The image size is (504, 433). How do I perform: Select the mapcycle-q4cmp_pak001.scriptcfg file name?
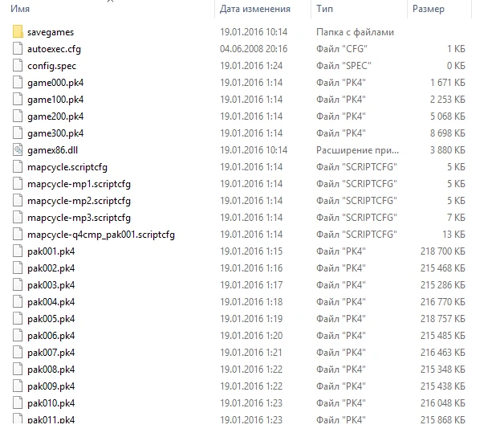click(101, 235)
